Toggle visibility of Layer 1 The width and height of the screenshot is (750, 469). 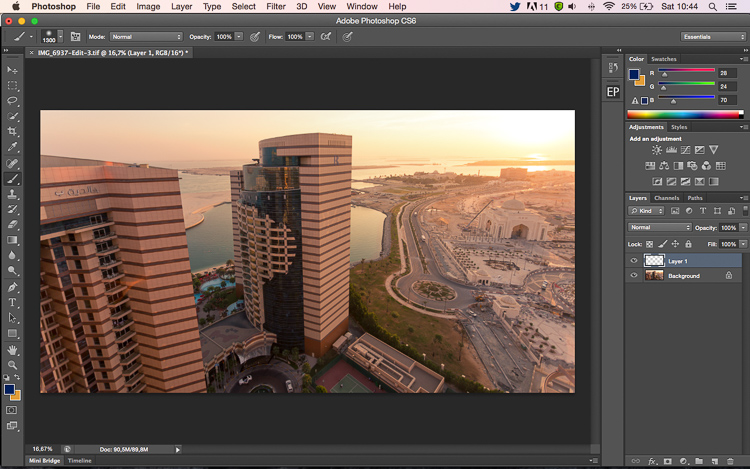pos(634,261)
